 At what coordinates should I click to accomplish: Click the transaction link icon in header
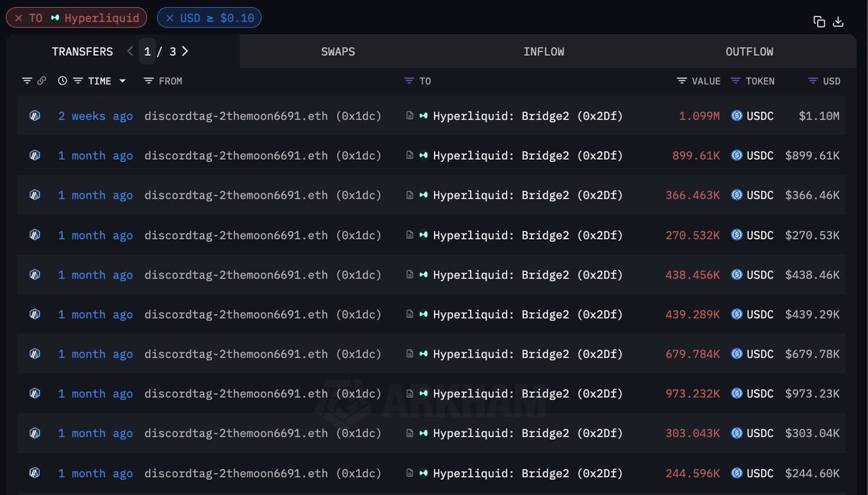(x=42, y=81)
